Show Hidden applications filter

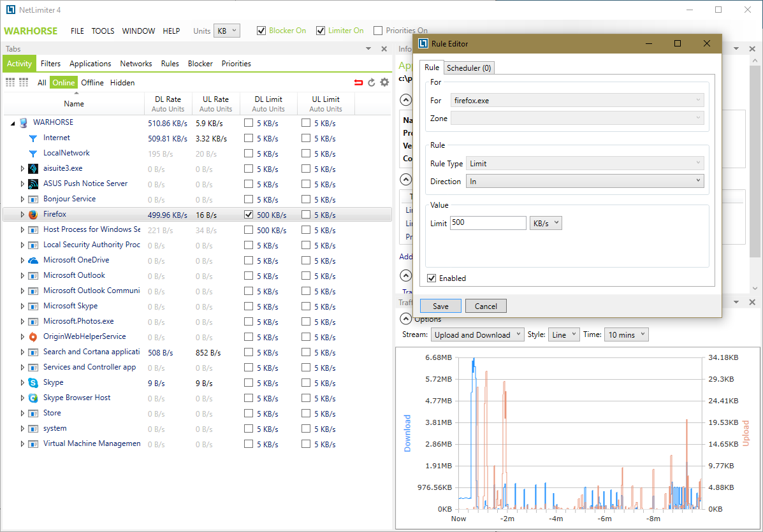coord(122,83)
